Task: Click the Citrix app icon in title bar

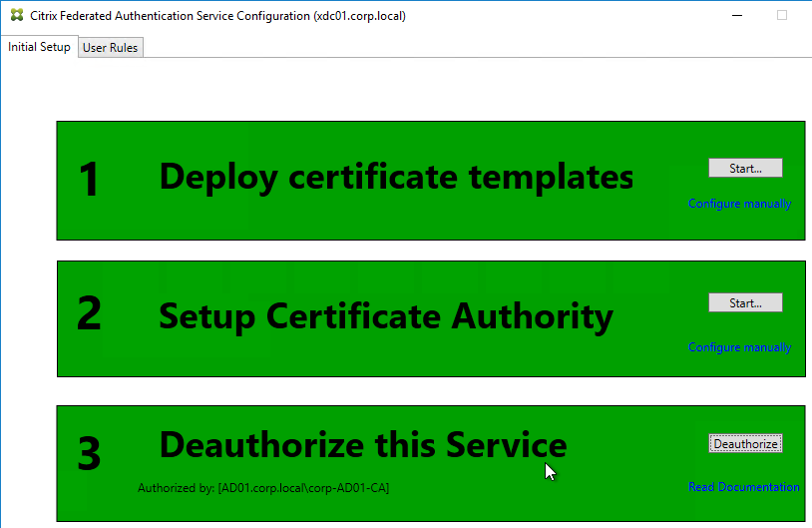Action: (17, 15)
